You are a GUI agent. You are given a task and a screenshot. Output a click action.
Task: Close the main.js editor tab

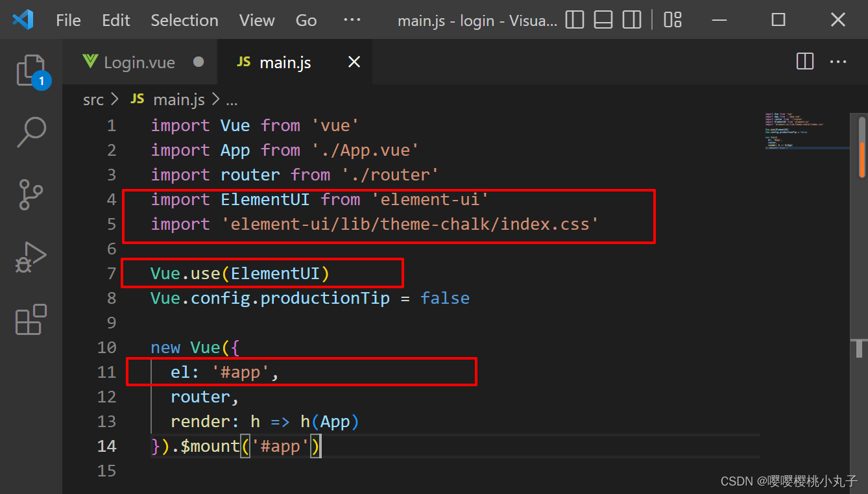tap(354, 62)
